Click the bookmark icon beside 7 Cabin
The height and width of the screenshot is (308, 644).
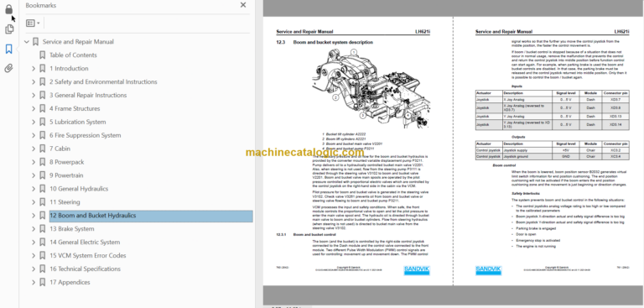pyautogui.click(x=42, y=149)
